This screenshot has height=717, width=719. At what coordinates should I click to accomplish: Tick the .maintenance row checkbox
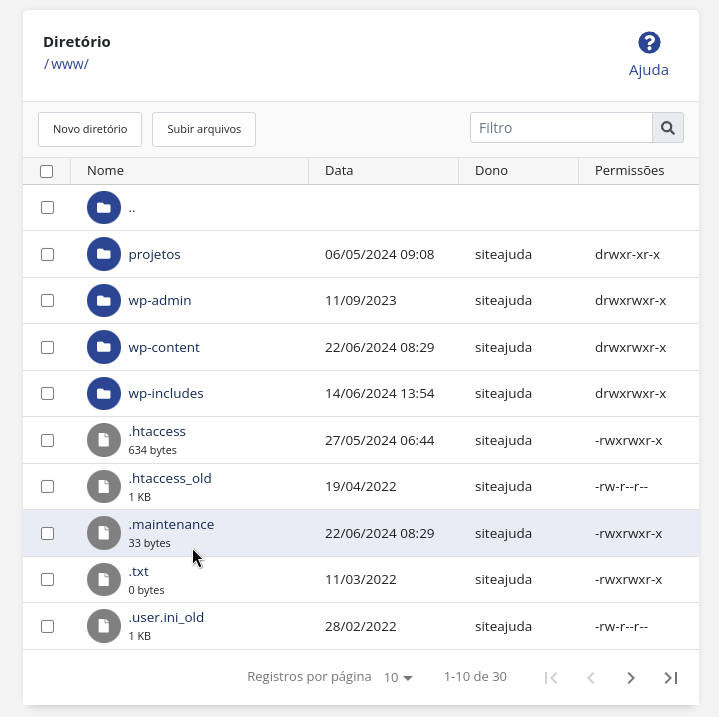pyautogui.click(x=47, y=534)
